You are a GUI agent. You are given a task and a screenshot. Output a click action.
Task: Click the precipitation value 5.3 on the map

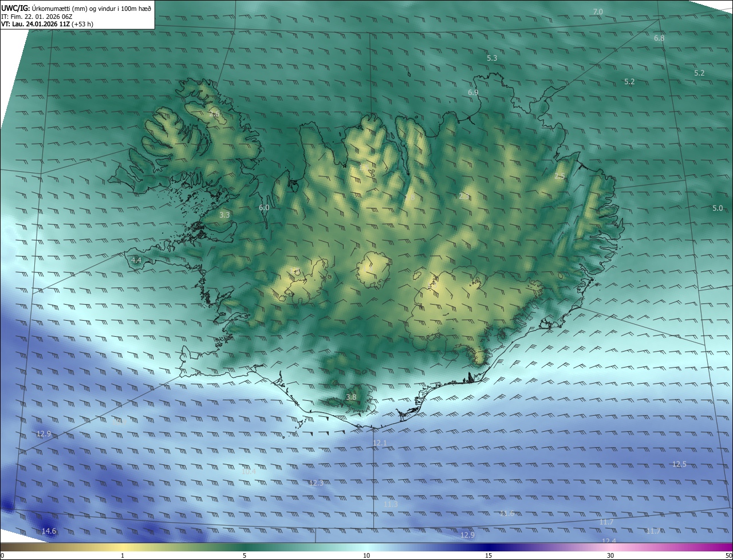pyautogui.click(x=492, y=58)
